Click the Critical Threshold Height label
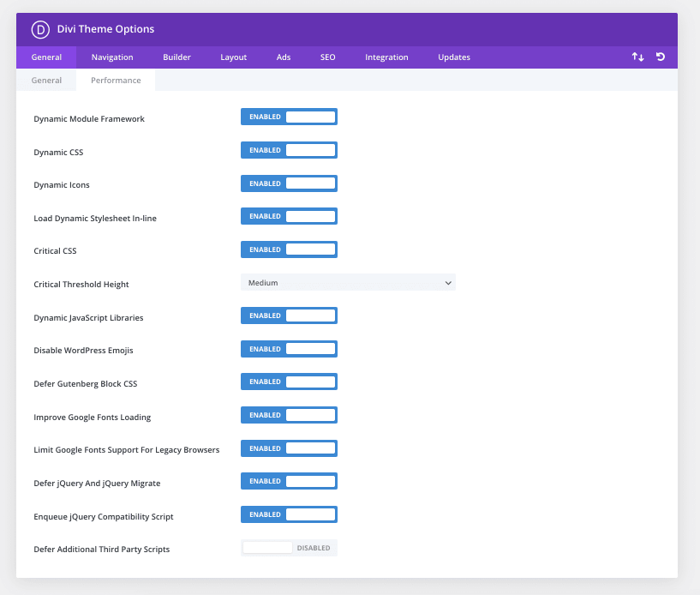Screen dimensions: 700x595 tap(81, 285)
